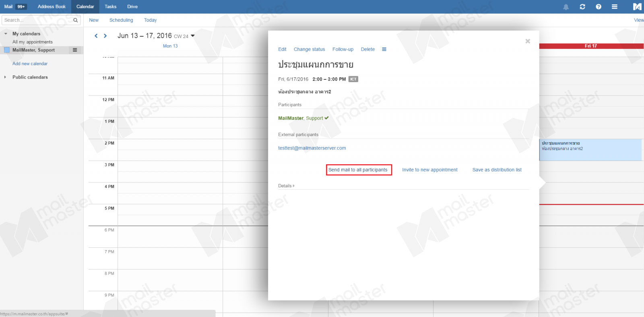Click Follow-up link

tap(343, 50)
